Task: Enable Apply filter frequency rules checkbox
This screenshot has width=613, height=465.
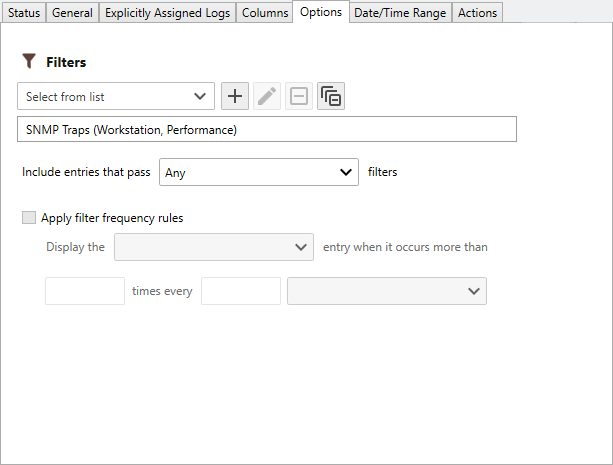Action: click(29, 218)
